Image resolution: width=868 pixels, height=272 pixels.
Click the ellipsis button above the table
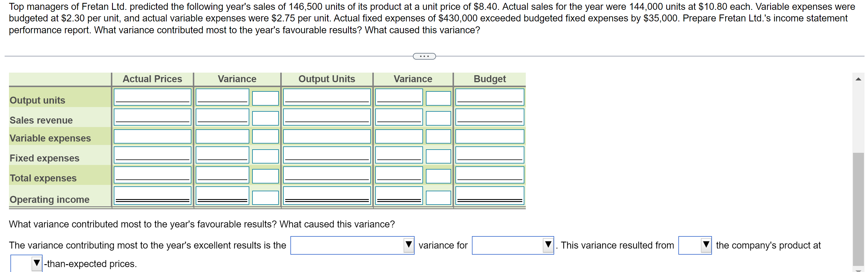(x=424, y=56)
